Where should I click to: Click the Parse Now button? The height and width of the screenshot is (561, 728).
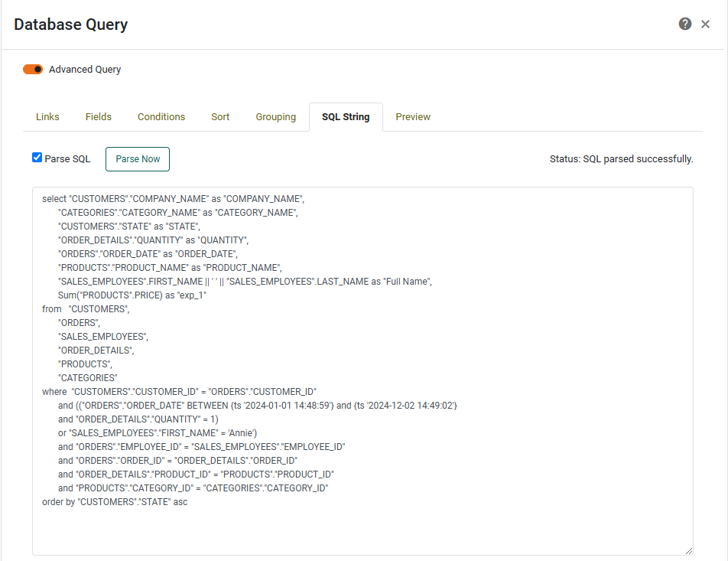pyautogui.click(x=137, y=158)
